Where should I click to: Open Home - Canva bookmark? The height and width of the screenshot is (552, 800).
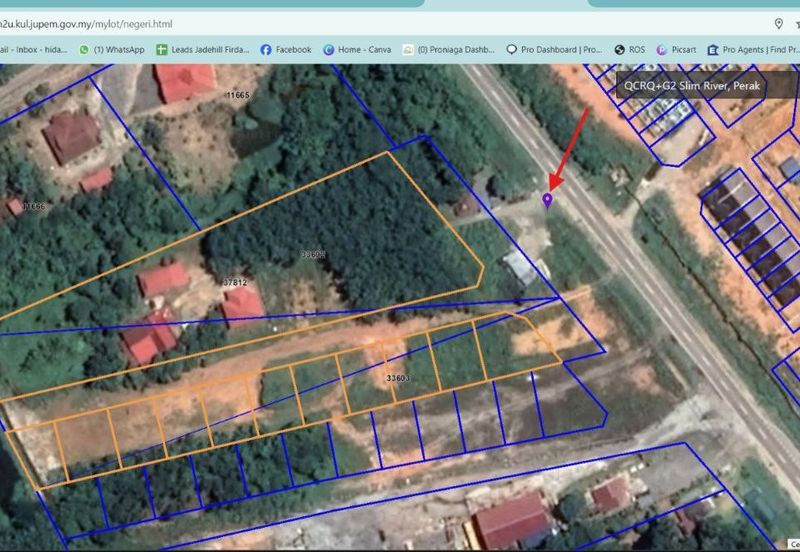(x=357, y=49)
